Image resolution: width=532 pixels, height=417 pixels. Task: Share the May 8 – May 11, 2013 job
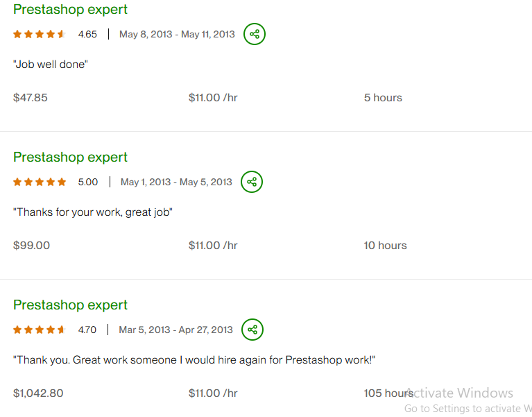pyautogui.click(x=255, y=34)
